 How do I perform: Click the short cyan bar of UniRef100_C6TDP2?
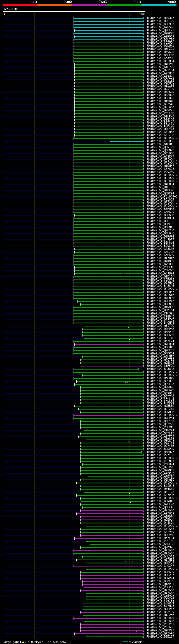pyautogui.click(x=126, y=141)
